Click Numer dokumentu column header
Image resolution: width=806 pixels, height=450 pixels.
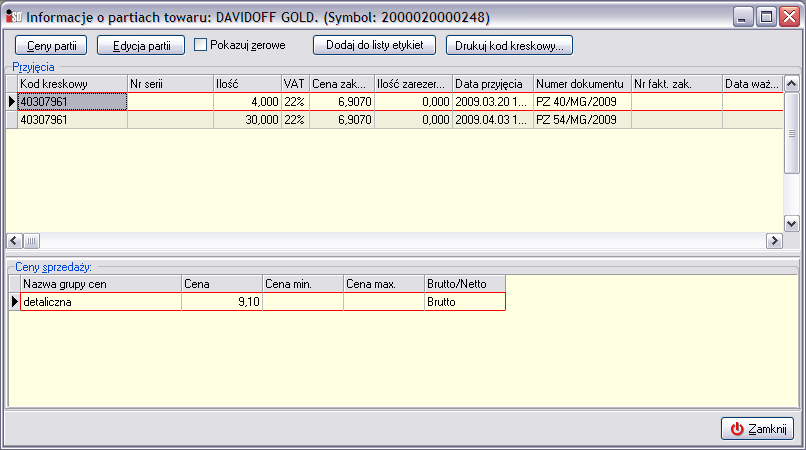coord(582,84)
